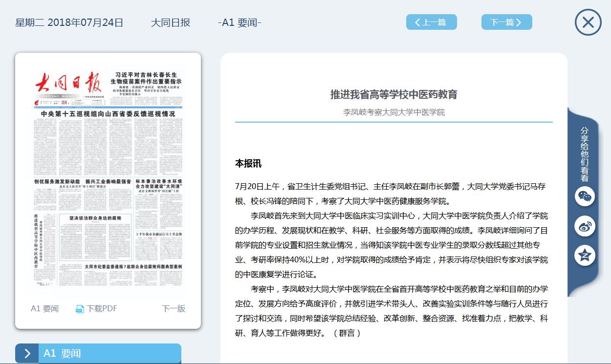Open the 习近平对吉林长春长生 article on preview
Viewport: 611px width, 364px height.
(146, 78)
